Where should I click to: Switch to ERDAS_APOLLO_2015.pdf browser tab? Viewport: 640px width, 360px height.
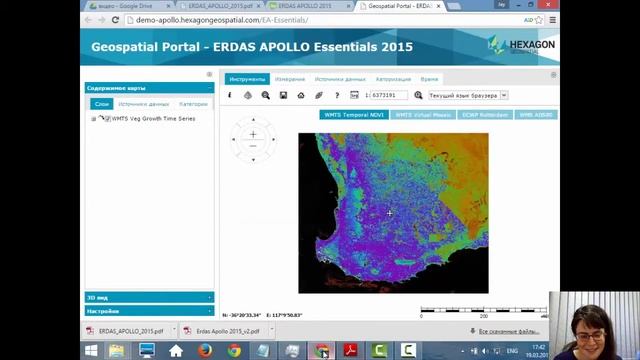tap(220, 6)
